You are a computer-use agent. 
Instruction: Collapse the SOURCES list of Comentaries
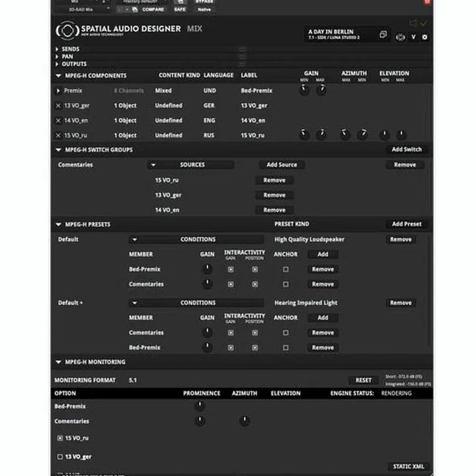(153, 165)
